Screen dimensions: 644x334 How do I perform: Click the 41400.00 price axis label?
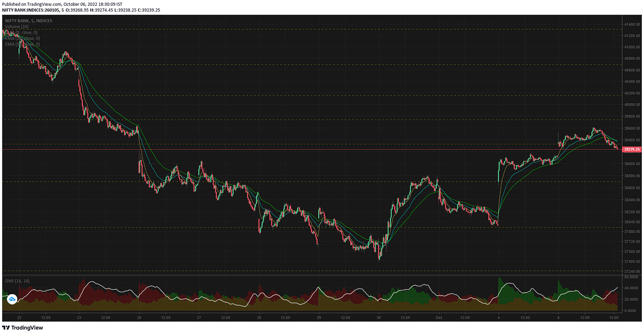(632, 24)
